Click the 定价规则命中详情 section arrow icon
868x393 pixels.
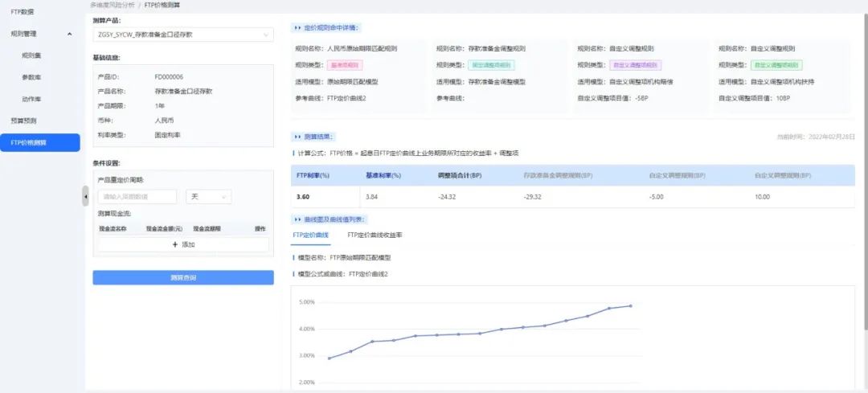(x=298, y=27)
